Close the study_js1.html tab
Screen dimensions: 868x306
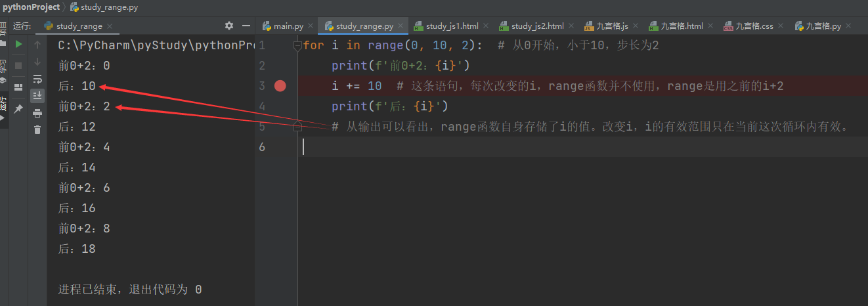click(487, 26)
